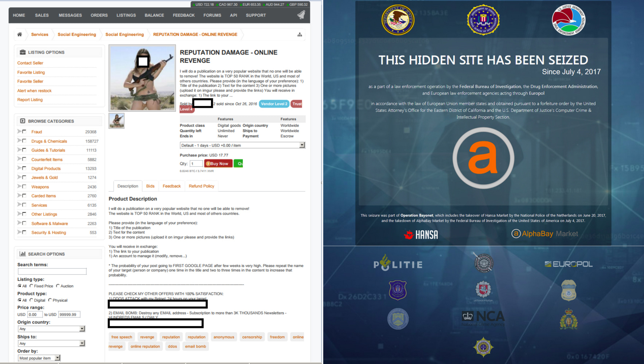Image resolution: width=644 pixels, height=364 pixels.
Task: Expand the Drugs & Chemicals category arrow
Action: [19, 141]
